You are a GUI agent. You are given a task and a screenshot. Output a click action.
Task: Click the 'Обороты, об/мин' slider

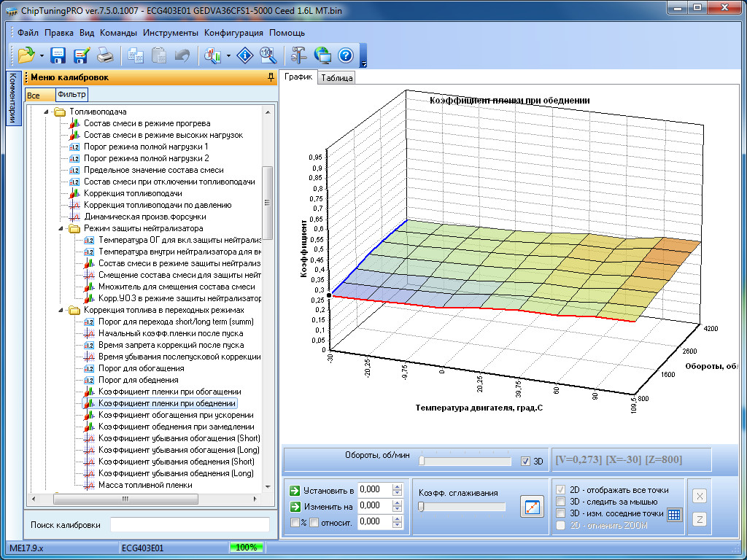coord(465,461)
